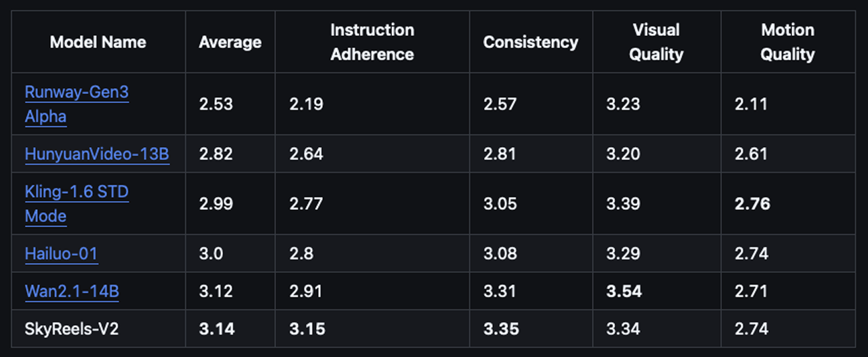Select Kling's bold 2.76 Motion Quality score
868x357 pixels.
(x=752, y=204)
